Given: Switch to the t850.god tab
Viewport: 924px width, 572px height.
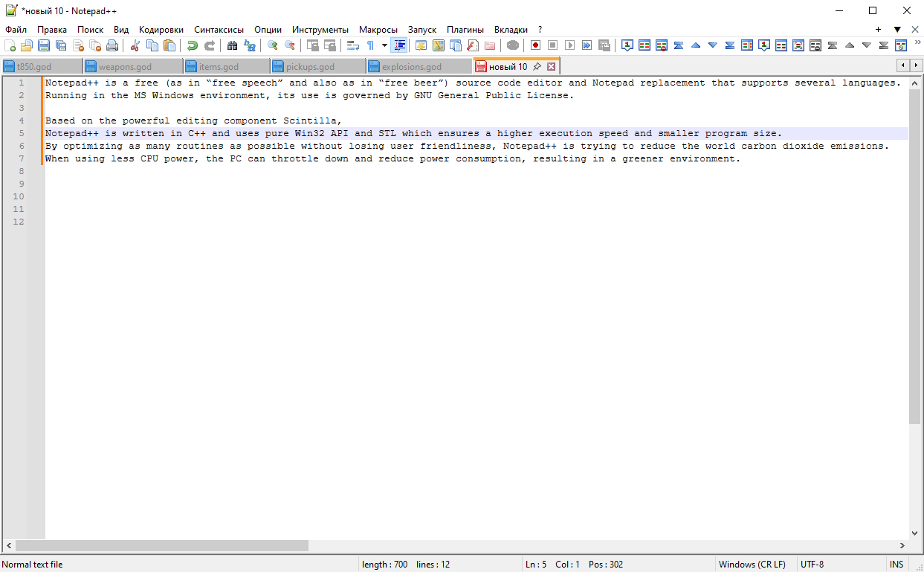Looking at the screenshot, I should 42,66.
